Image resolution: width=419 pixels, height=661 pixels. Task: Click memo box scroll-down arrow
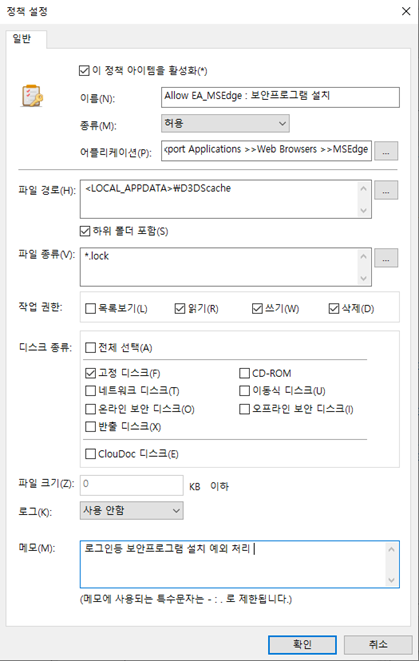pyautogui.click(x=391, y=580)
